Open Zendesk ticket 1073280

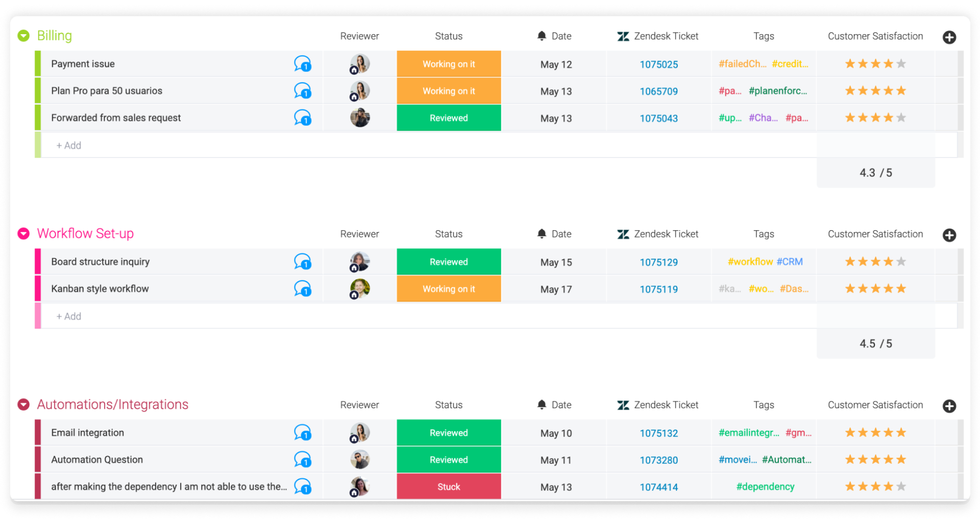tap(659, 460)
